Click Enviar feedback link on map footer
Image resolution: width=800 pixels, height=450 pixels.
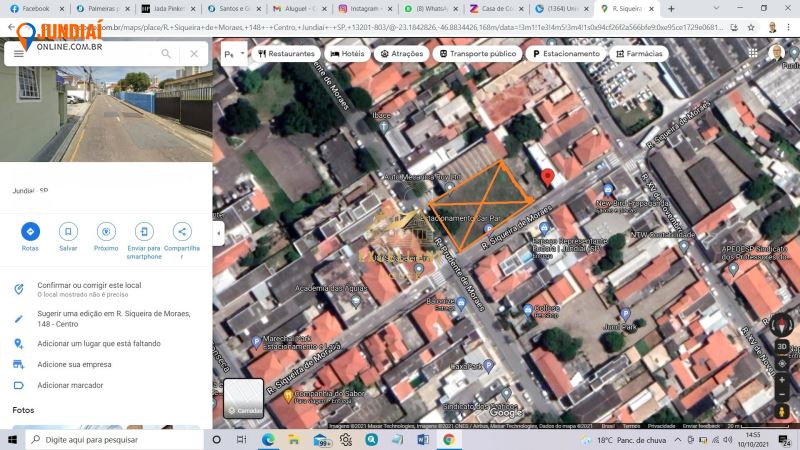(x=702, y=426)
